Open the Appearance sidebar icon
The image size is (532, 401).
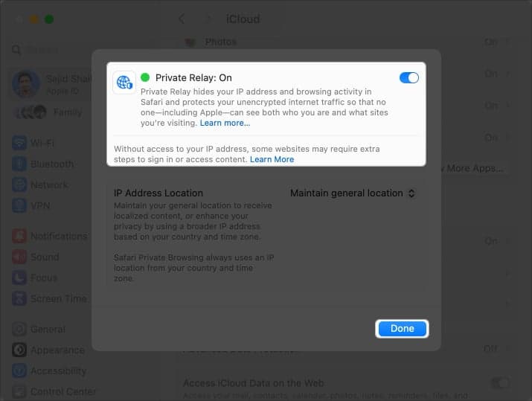coord(19,350)
